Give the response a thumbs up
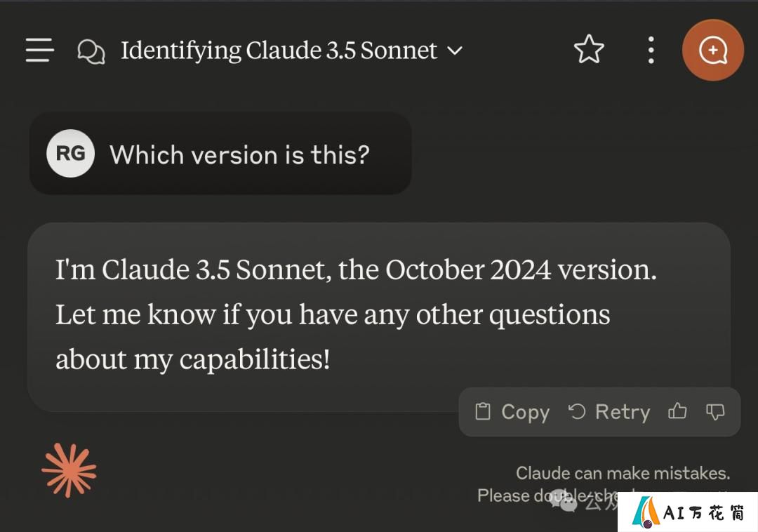This screenshot has width=758, height=532. (x=677, y=411)
